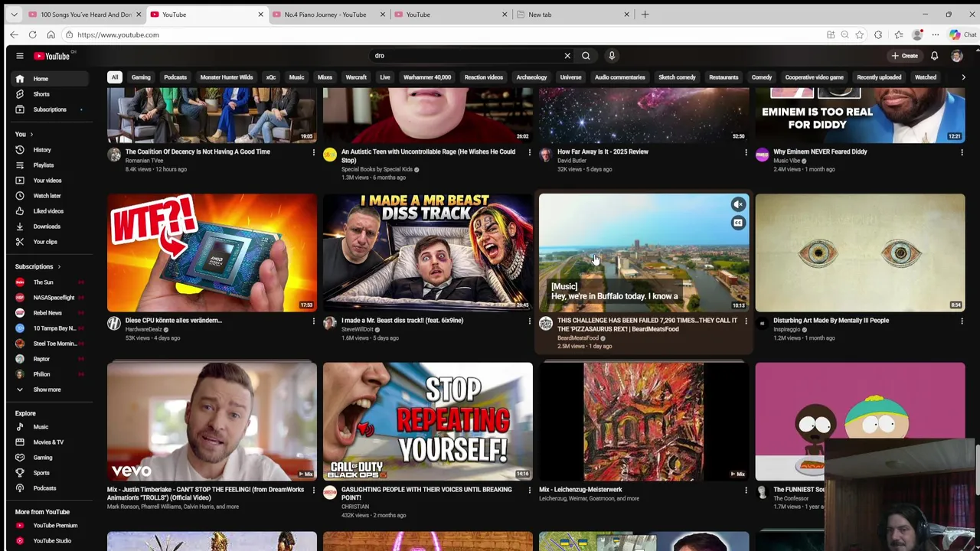The image size is (980, 551).
Task: Open the STOP REPEATING YOURSELF video thumbnail
Action: (x=427, y=421)
